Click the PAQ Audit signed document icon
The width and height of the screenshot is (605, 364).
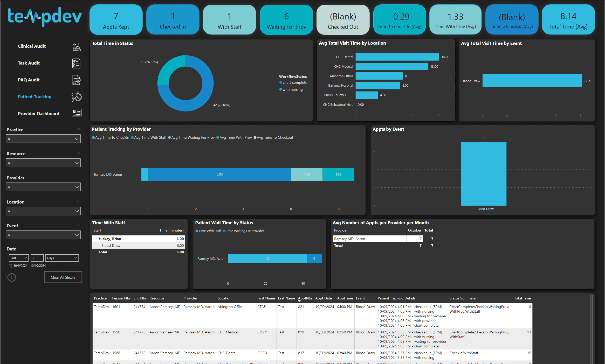click(x=77, y=80)
